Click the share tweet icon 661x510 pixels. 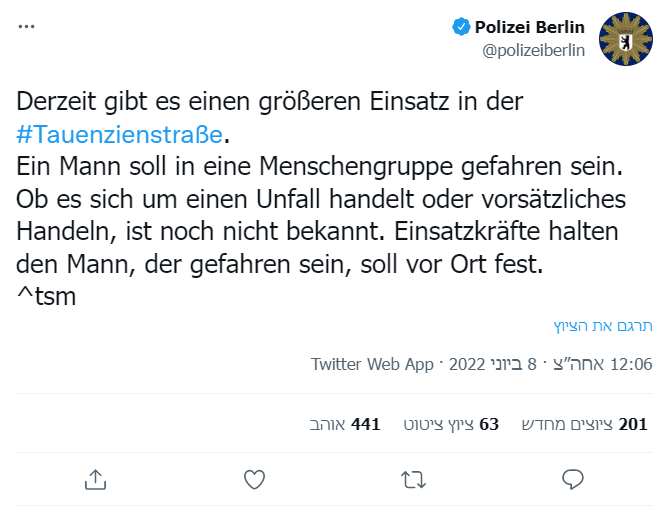pyautogui.click(x=95, y=479)
